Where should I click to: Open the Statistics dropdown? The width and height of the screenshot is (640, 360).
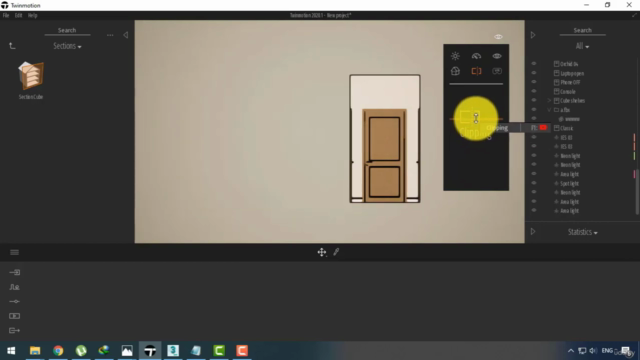coord(582,232)
